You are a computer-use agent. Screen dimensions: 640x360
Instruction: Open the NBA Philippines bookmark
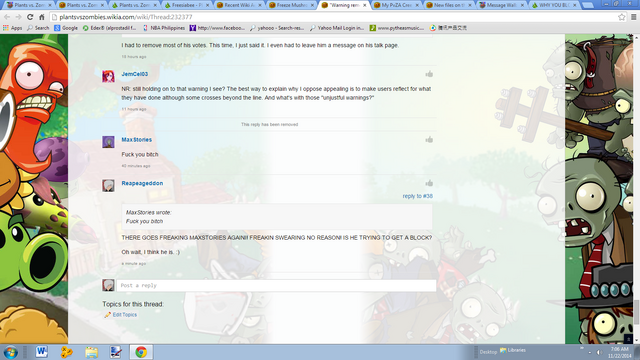click(164, 28)
